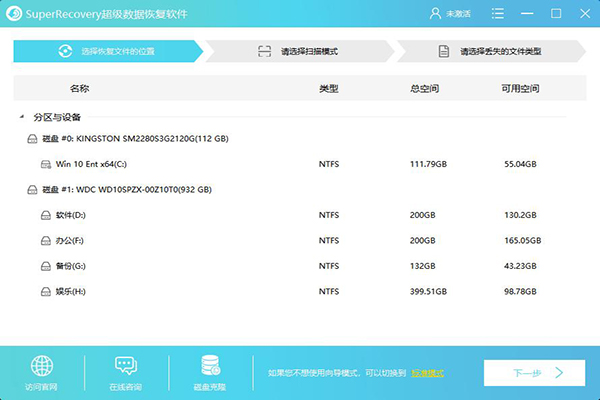Screen dimensions: 600x400
Task: Switch to 标准模式 via the link
Action: [x=427, y=373]
